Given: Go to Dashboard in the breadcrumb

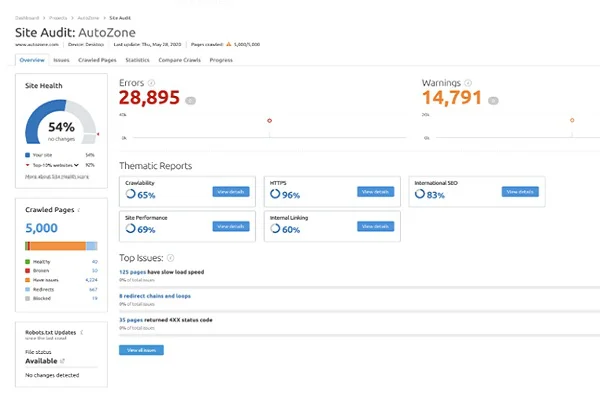Looking at the screenshot, I should click(27, 18).
